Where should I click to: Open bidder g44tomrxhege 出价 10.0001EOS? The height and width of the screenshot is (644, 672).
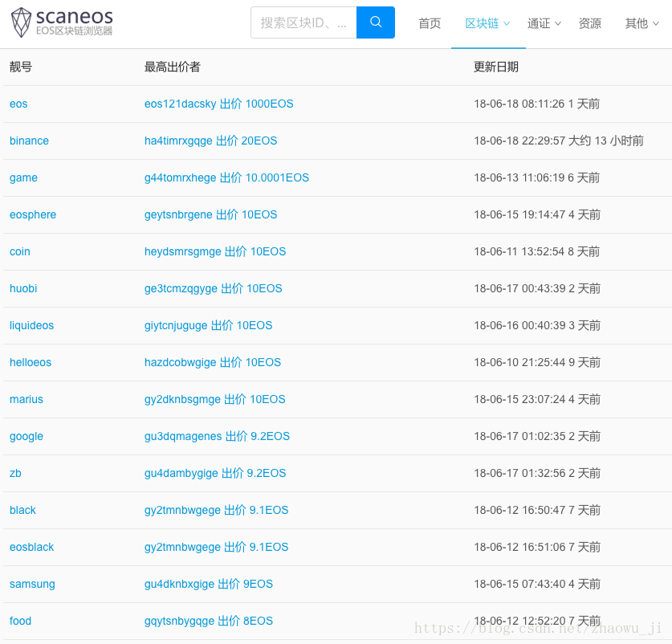point(226,178)
